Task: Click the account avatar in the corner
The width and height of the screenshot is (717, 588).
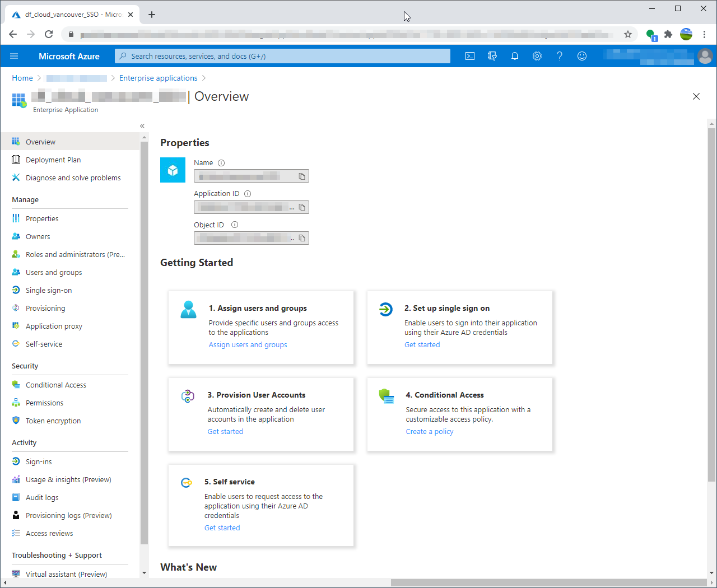Action: (x=705, y=55)
